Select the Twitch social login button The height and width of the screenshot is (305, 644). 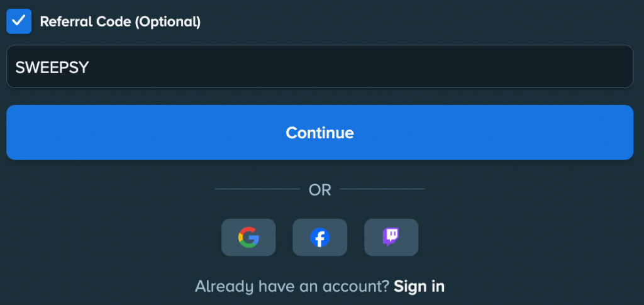[x=391, y=237]
